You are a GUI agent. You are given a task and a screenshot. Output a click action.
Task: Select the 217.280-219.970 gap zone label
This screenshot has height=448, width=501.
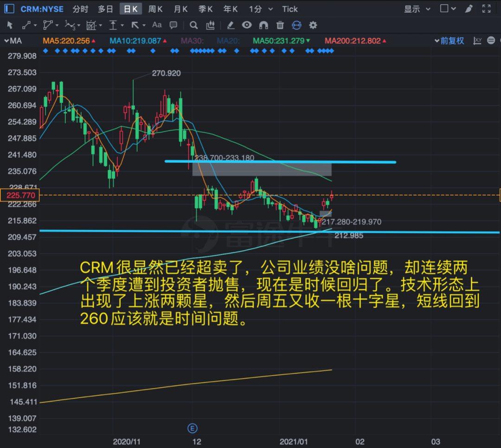click(x=352, y=222)
